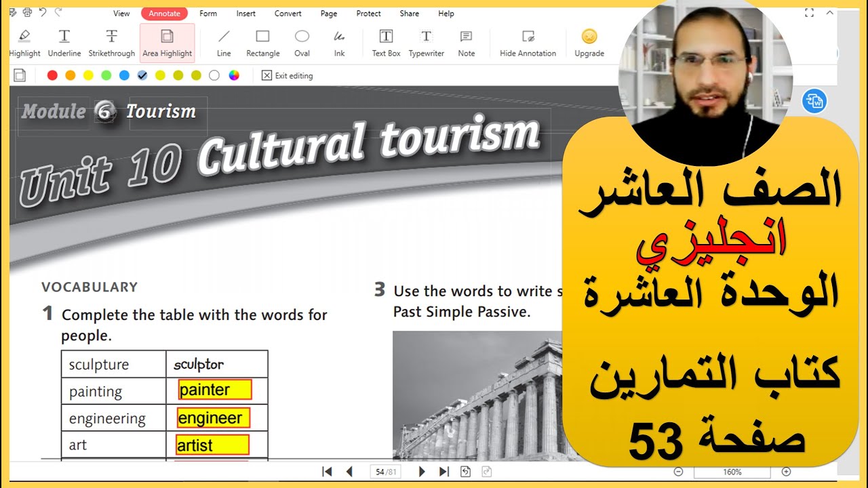Click the redo arrow icon

(58, 12)
